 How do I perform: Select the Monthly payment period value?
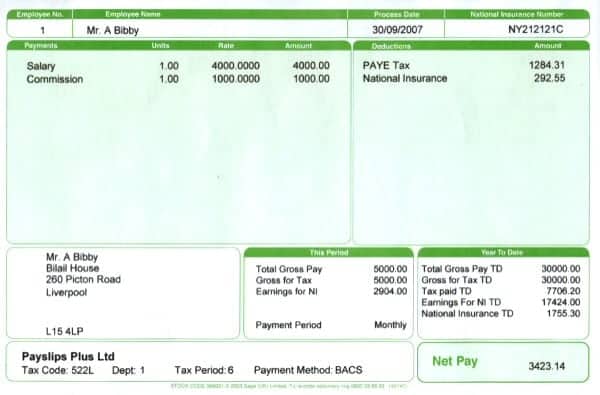390,325
